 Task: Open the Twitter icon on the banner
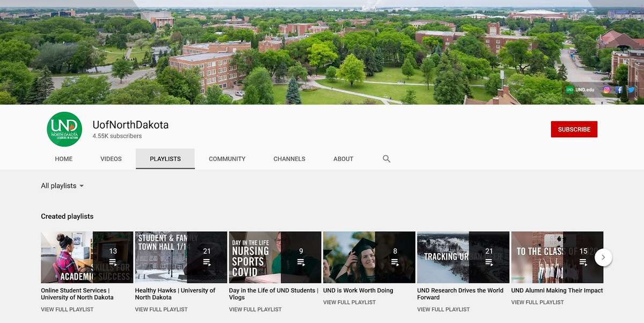(x=631, y=90)
